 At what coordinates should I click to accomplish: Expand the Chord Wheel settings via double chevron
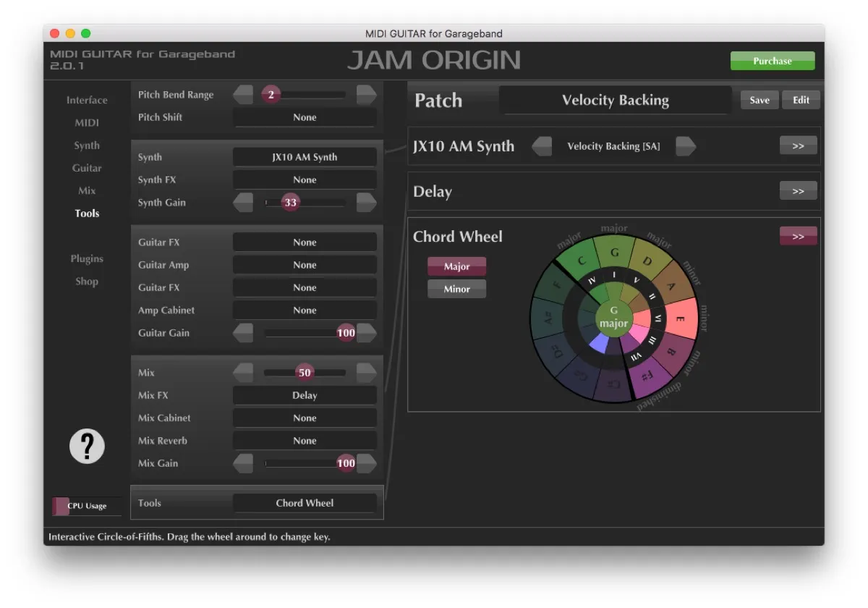coord(798,236)
